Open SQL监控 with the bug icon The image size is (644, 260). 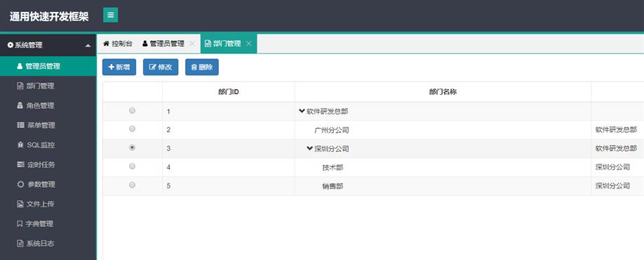tap(48, 145)
